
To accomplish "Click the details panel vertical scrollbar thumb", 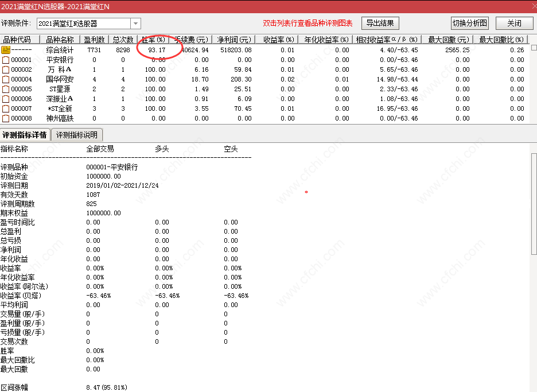I will click(534, 204).
